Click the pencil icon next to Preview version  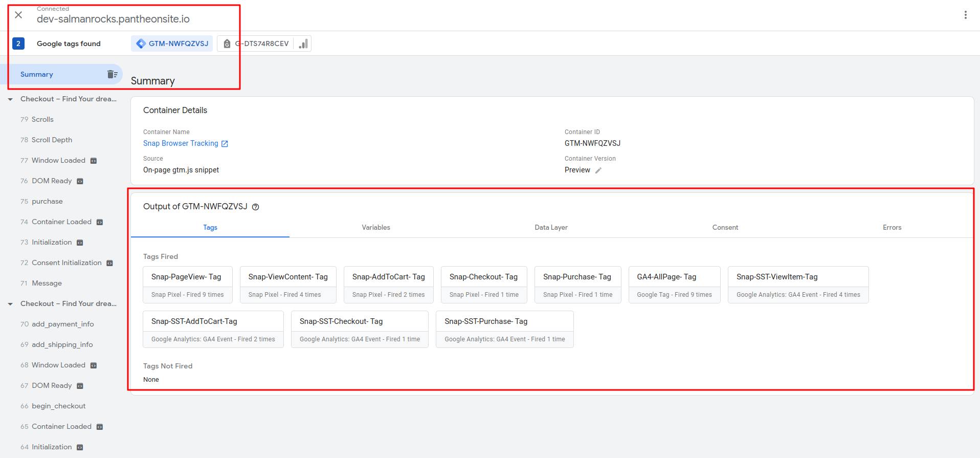pyautogui.click(x=598, y=170)
